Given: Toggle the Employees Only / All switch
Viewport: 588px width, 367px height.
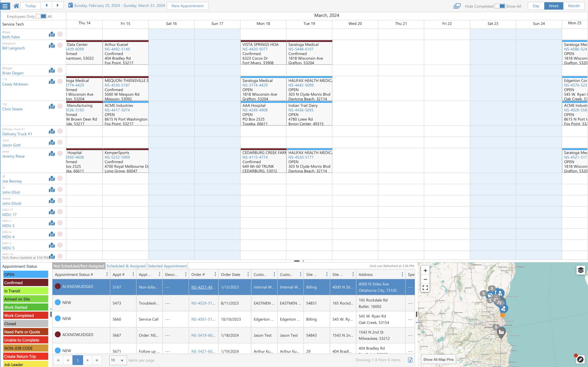Looking at the screenshot, I should 41,16.
